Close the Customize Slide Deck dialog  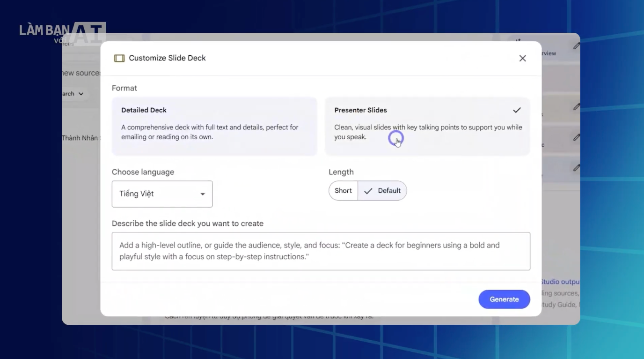[522, 58]
